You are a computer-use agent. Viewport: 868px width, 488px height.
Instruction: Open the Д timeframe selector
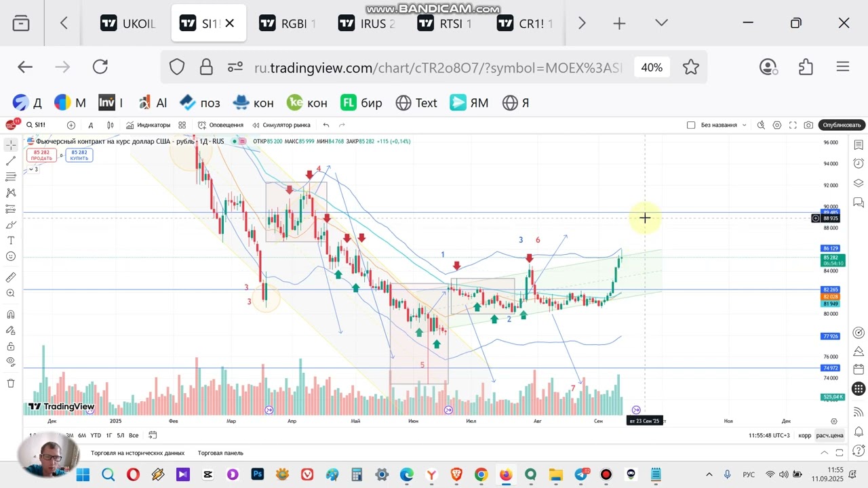pos(90,125)
